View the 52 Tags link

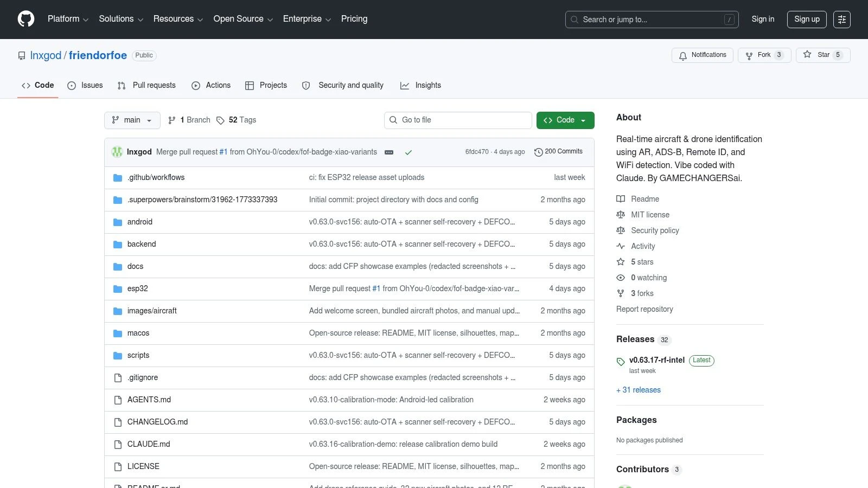(236, 120)
